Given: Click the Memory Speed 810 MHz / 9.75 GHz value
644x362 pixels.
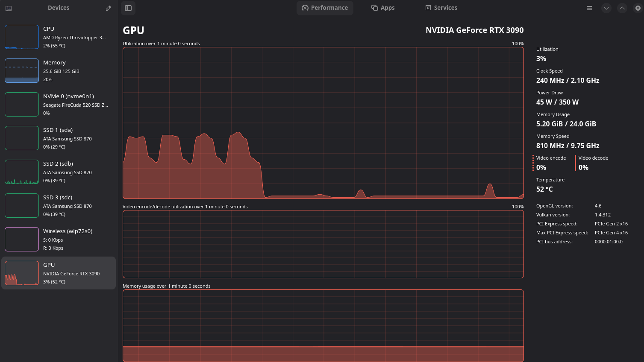Looking at the screenshot, I should click(x=568, y=146).
